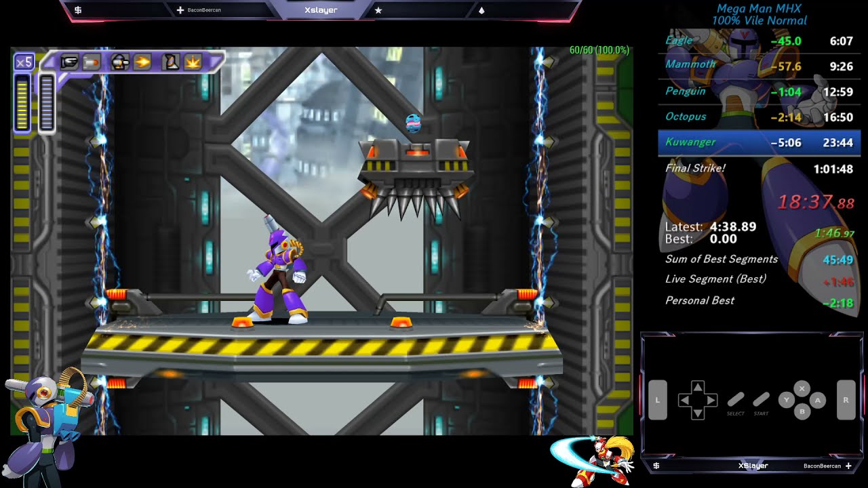Click the green 1:46.97 segment timer
Screen dimensions: 868x488
[x=834, y=233]
